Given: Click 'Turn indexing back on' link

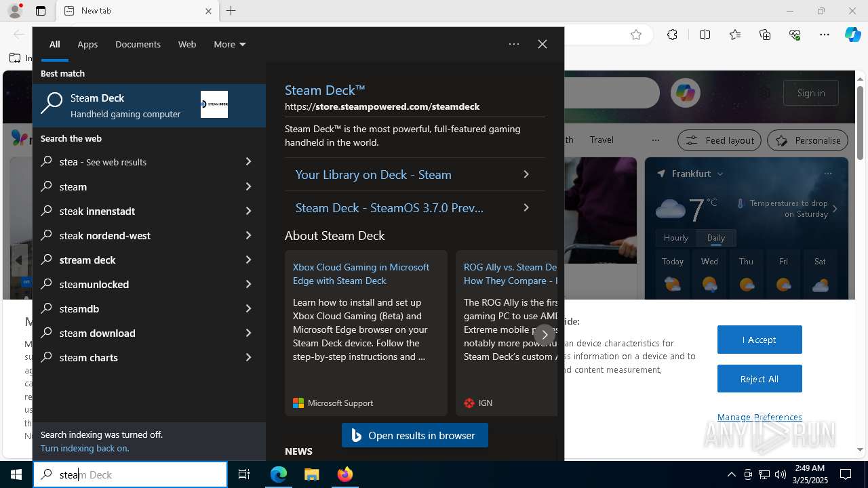Looking at the screenshot, I should click(85, 448).
